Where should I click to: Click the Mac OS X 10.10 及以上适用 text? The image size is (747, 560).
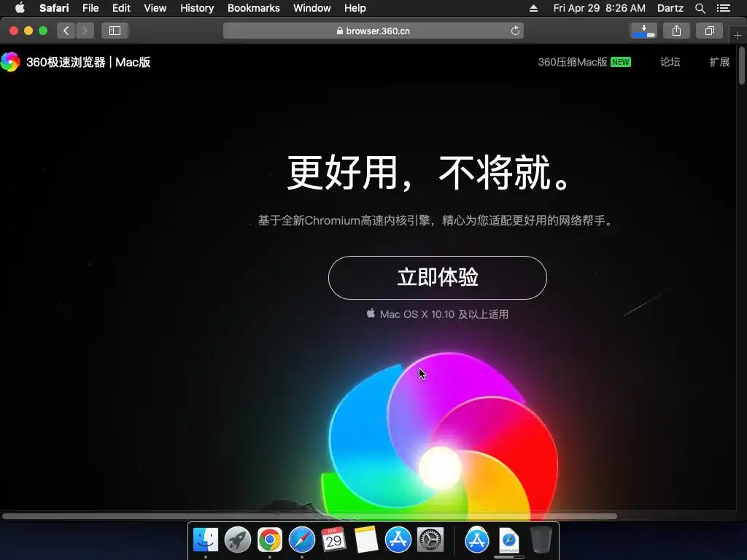tap(444, 314)
